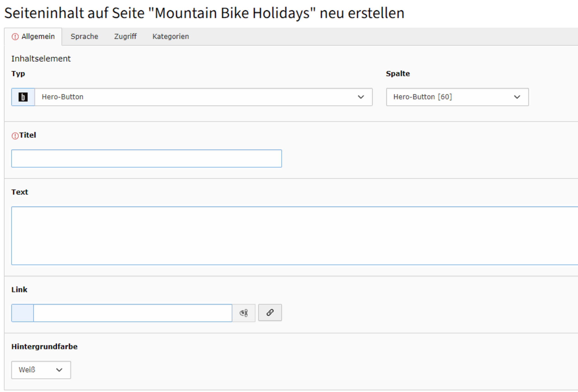Click the error icon next to Titel
Viewport: 578px width, 392px height.
click(x=15, y=136)
